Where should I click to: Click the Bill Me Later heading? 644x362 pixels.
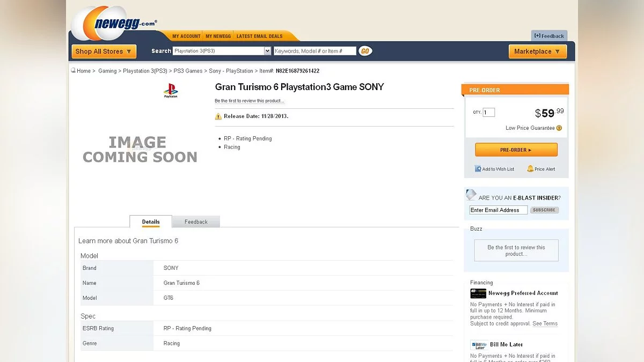pyautogui.click(x=506, y=345)
